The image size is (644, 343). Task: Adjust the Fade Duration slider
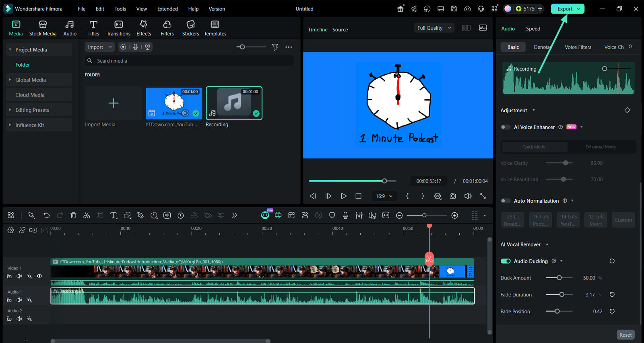[x=559, y=295]
